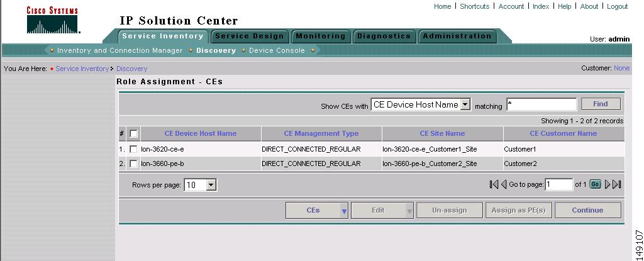
Task: Go to previous page arrow icon
Action: click(504, 184)
